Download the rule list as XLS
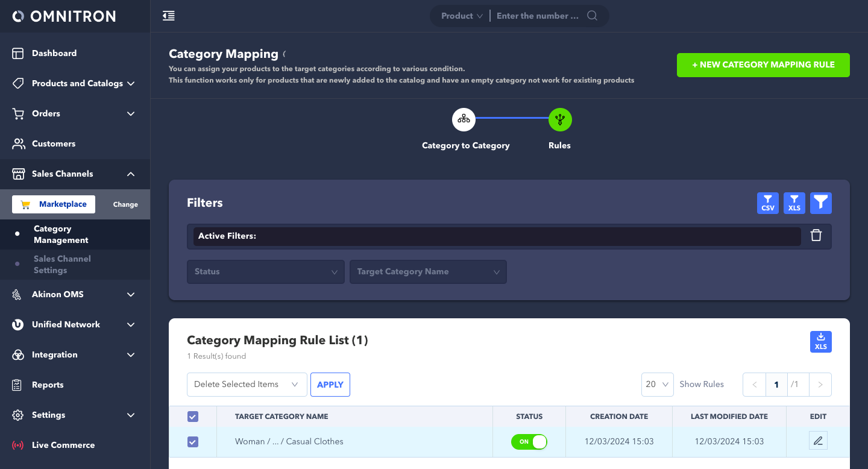The image size is (868, 469). [x=820, y=342]
